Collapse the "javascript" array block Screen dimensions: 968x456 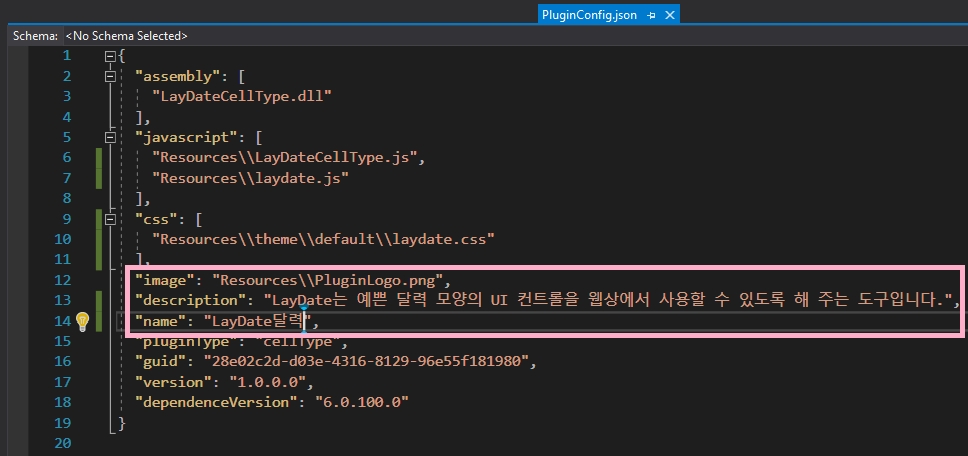pos(110,137)
